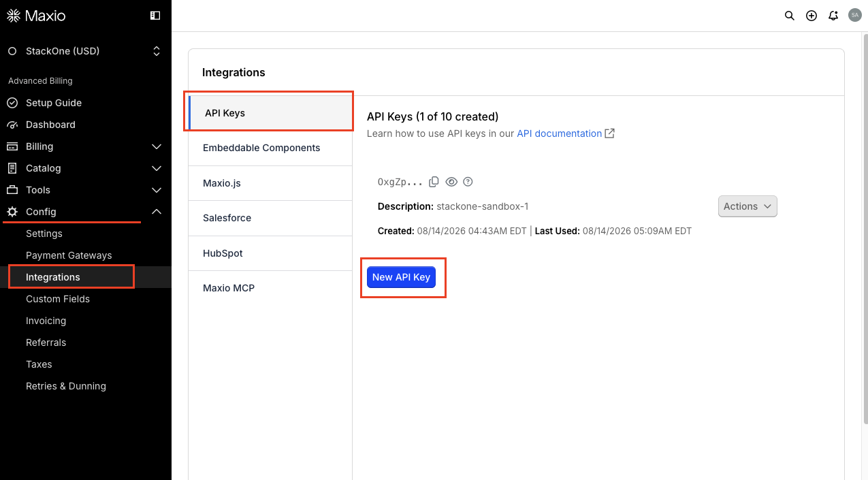Collapse the sidebar panel icon
This screenshot has height=480, width=868.
tap(155, 15)
